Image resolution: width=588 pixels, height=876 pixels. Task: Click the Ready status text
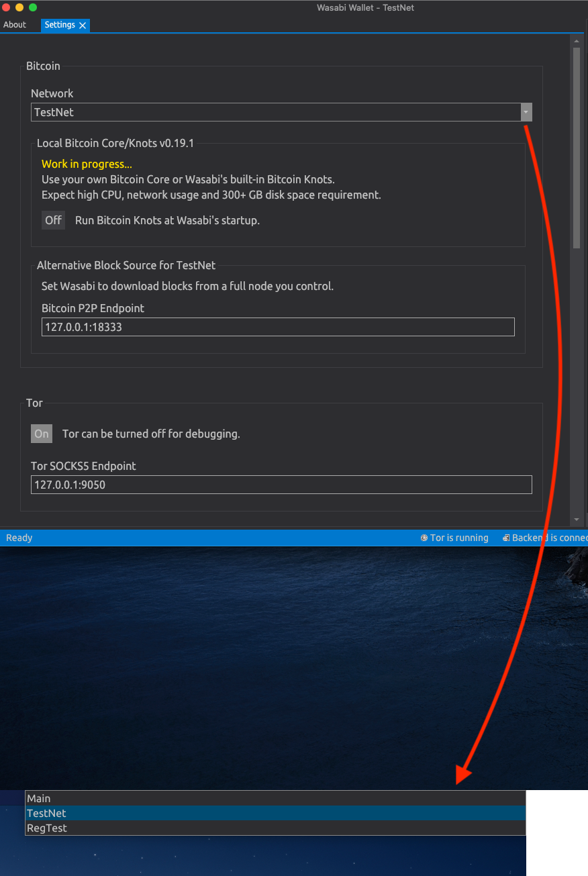[x=19, y=538]
